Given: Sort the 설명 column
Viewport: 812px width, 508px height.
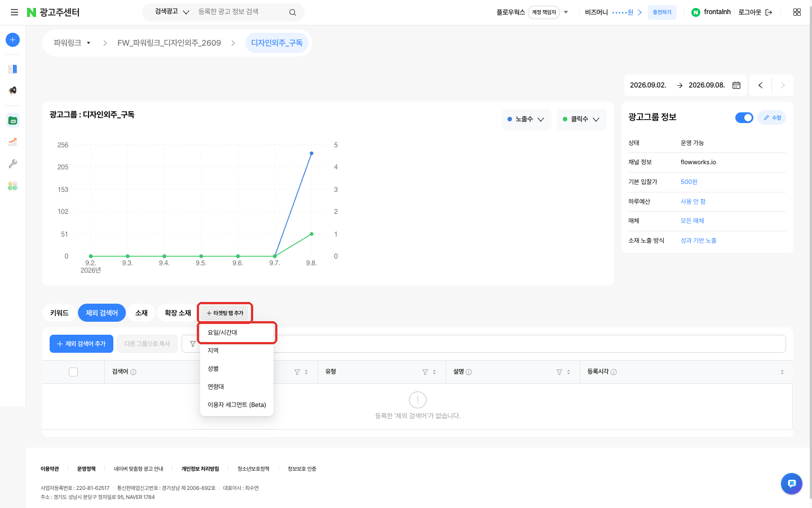Looking at the screenshot, I should coord(568,372).
